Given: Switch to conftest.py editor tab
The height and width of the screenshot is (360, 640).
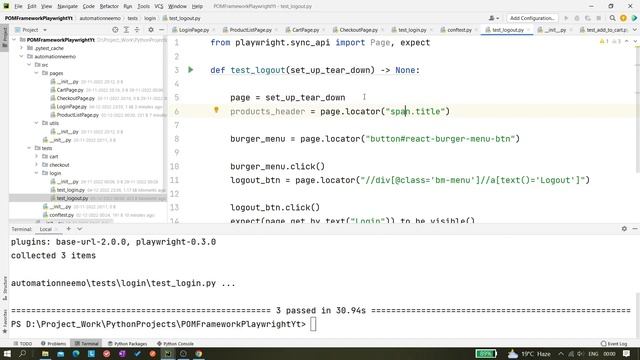Looking at the screenshot, I should pos(459,30).
